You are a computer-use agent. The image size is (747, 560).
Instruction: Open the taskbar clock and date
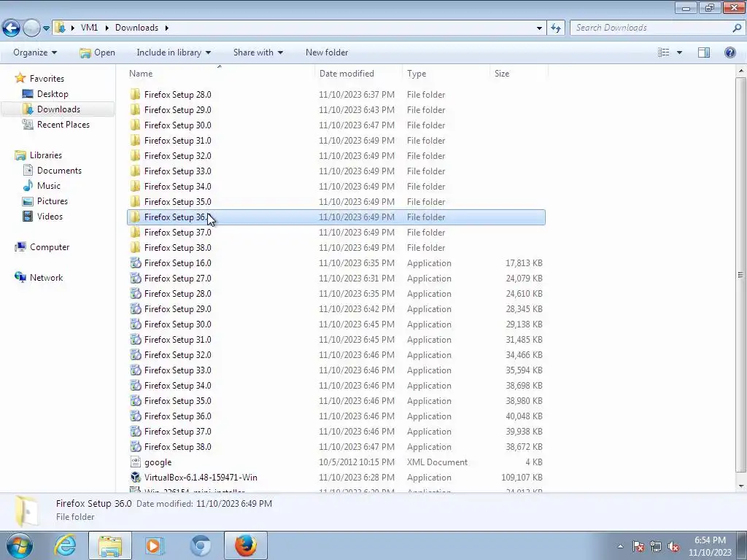[x=710, y=546]
